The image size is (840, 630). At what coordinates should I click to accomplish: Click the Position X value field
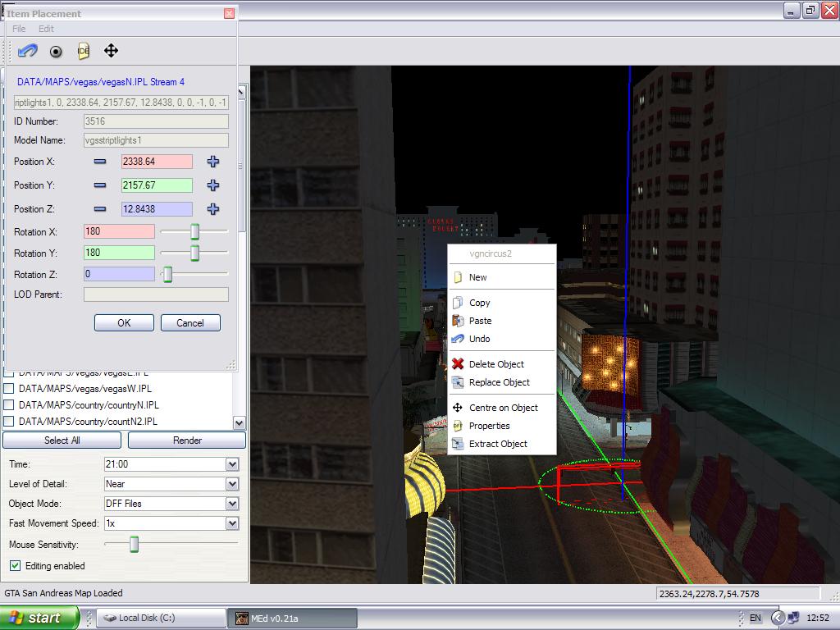coord(157,162)
